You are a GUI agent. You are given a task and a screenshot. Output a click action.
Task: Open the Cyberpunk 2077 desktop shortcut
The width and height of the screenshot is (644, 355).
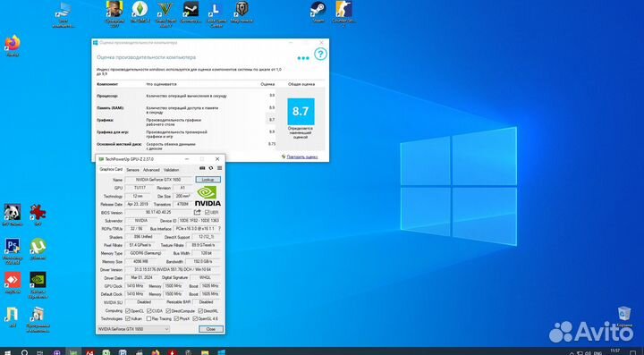(x=114, y=13)
